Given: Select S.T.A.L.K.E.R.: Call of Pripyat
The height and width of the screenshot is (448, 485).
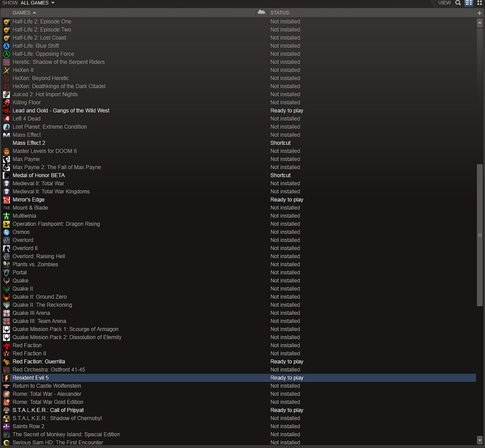Looking at the screenshot, I should (48, 410).
